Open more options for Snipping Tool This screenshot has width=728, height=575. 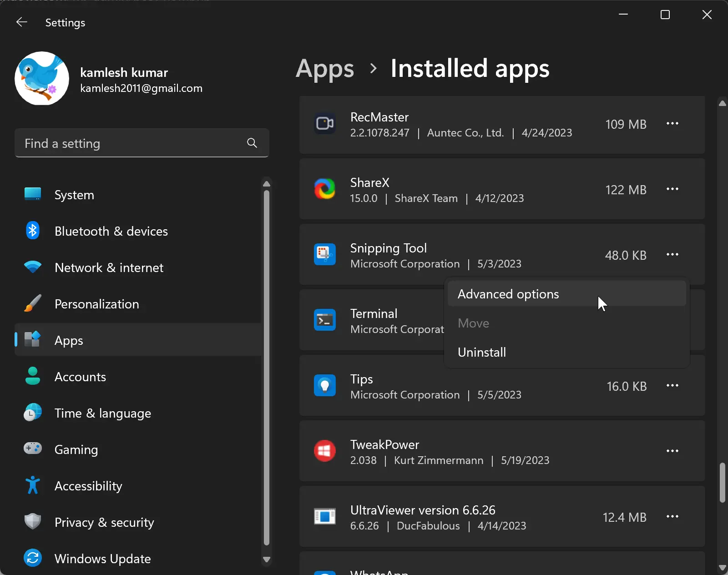click(672, 255)
